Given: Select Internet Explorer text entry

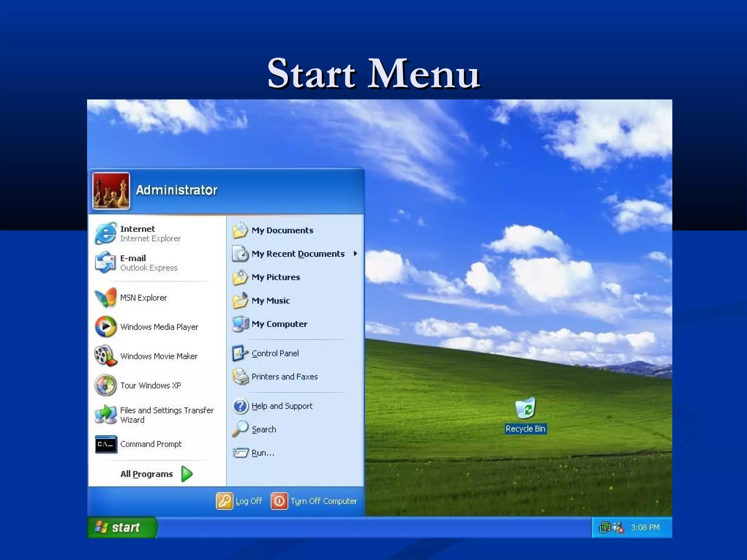Looking at the screenshot, I should point(150,238).
